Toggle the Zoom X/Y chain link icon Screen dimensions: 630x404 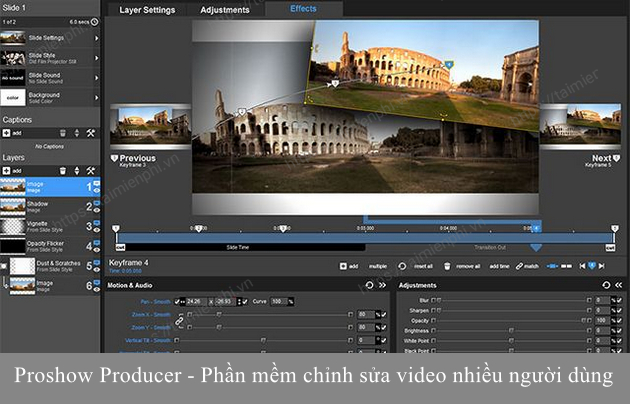(179, 321)
